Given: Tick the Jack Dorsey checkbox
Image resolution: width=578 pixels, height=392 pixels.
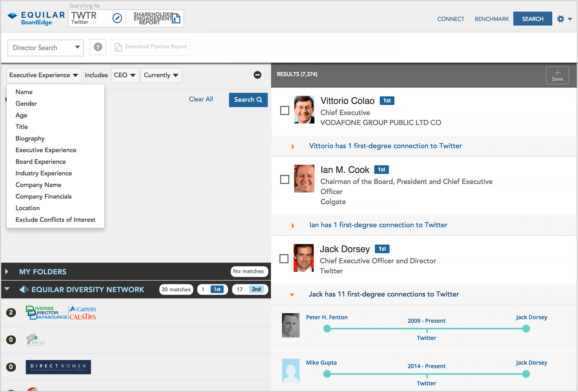Looking at the screenshot, I should coord(284,259).
